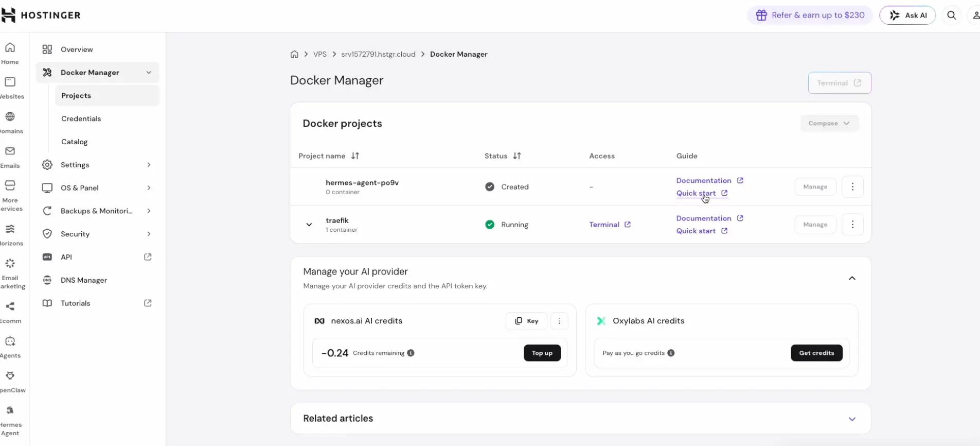This screenshot has width=980, height=446.
Task: Open Emails in the left rail
Action: click(x=10, y=157)
